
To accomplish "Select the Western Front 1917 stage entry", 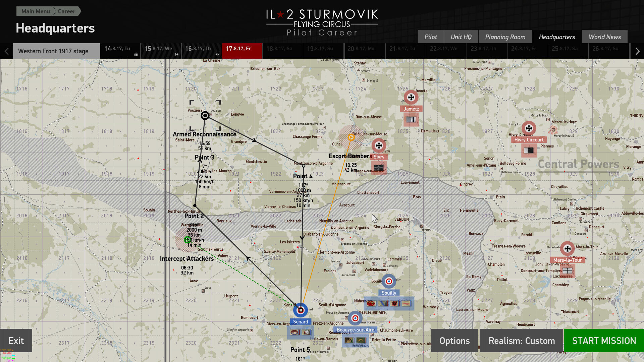I will click(57, 51).
